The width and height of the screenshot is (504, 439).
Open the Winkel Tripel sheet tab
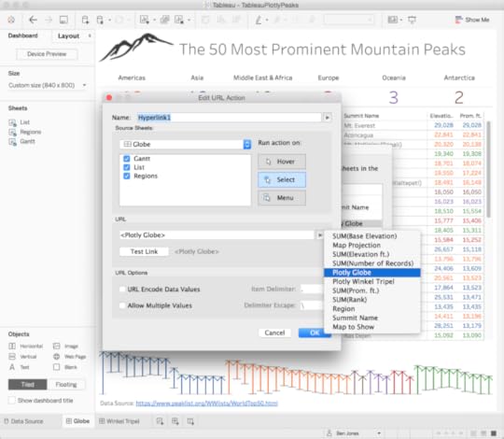pos(119,421)
